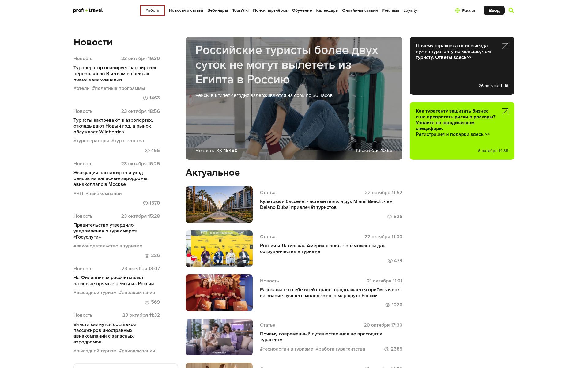Image resolution: width=588 pixels, height=368 pixels.
Task: Click the #ЧП hashtag
Action: pos(78,194)
